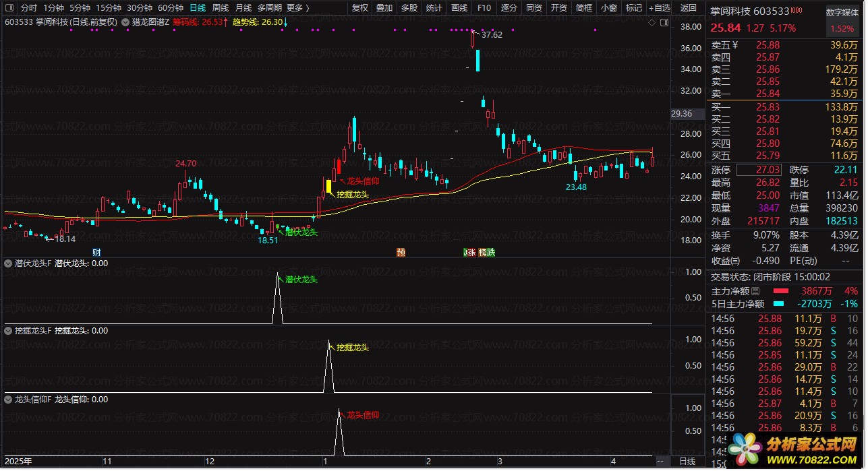
Task: Click the 榜 ranking marker icon
Action: point(483,253)
